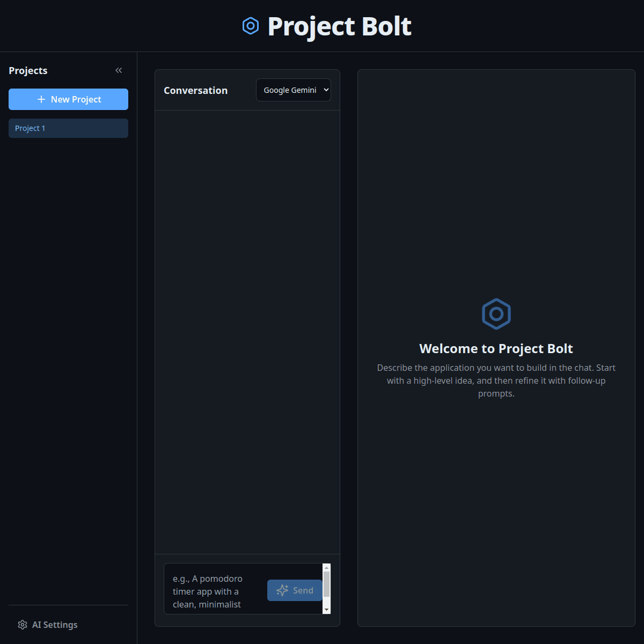Click the Project Bolt hexagon logo in header
644x644 pixels.
coord(251,26)
